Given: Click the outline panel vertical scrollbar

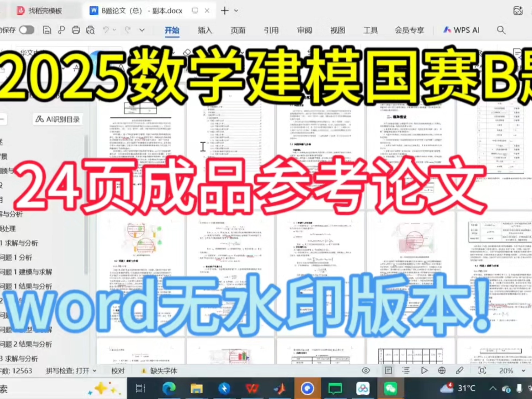Looking at the screenshot, I should 86,205.
